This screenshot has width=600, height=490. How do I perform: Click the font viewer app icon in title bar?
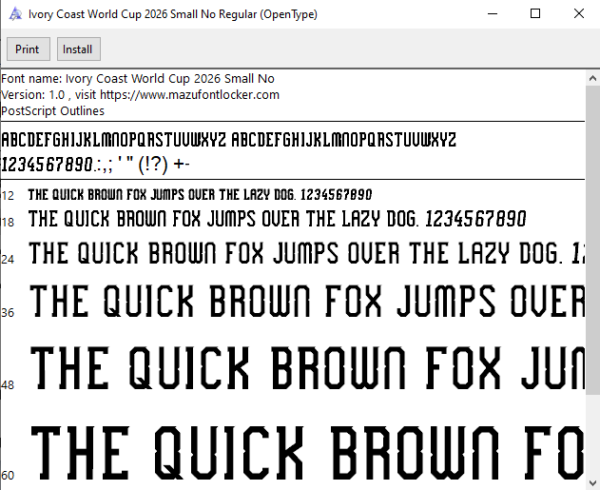click(x=15, y=14)
